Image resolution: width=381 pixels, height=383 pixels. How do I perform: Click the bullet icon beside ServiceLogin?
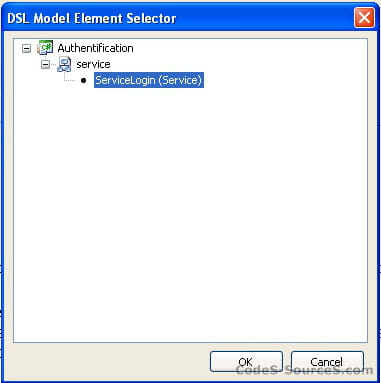(83, 80)
